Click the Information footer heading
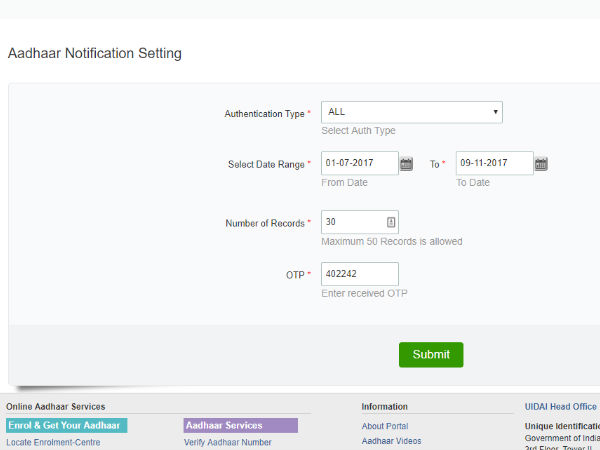The height and width of the screenshot is (450, 600). click(x=385, y=406)
